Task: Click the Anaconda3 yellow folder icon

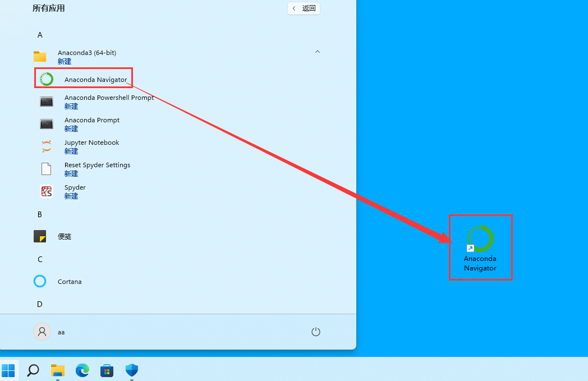Action: 40,57
